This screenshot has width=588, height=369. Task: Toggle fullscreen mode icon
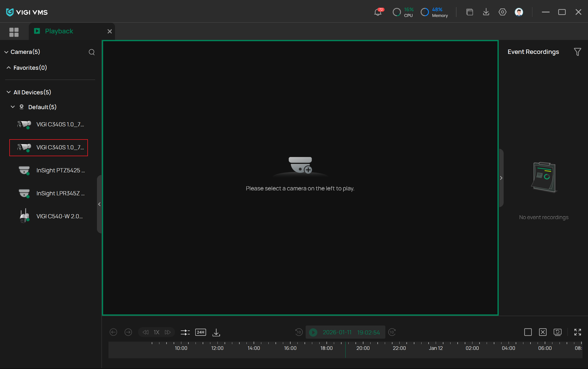(x=578, y=332)
